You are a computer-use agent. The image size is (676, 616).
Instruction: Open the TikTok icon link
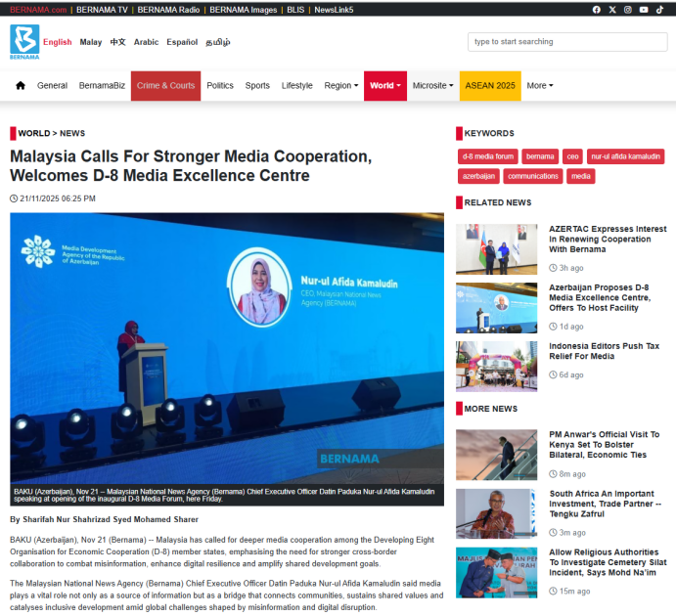tap(657, 10)
